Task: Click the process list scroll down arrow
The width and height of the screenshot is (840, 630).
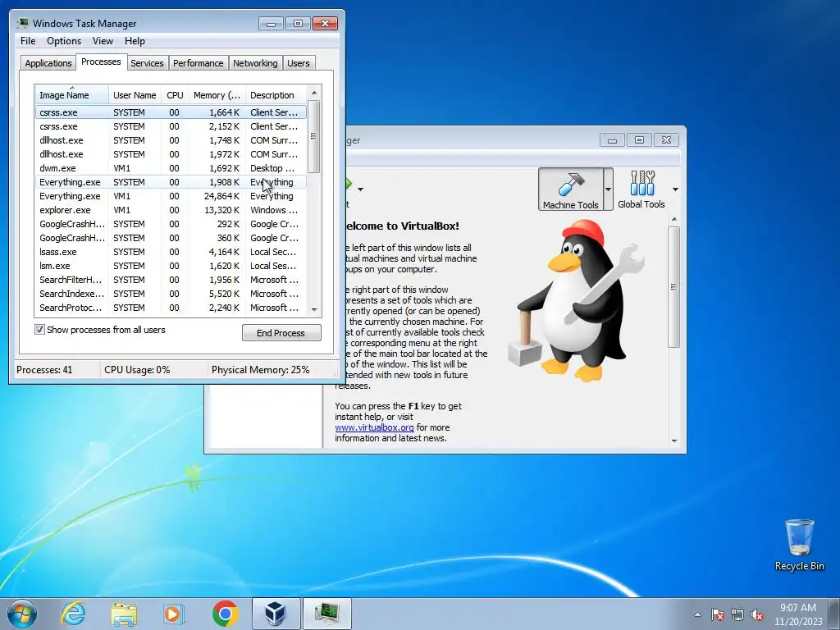Action: (314, 309)
